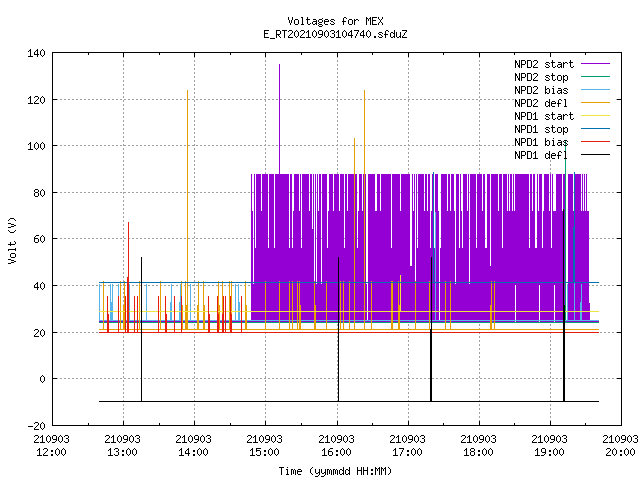
Task: Click the plot title Voltages for MEX
Action: coord(336,21)
